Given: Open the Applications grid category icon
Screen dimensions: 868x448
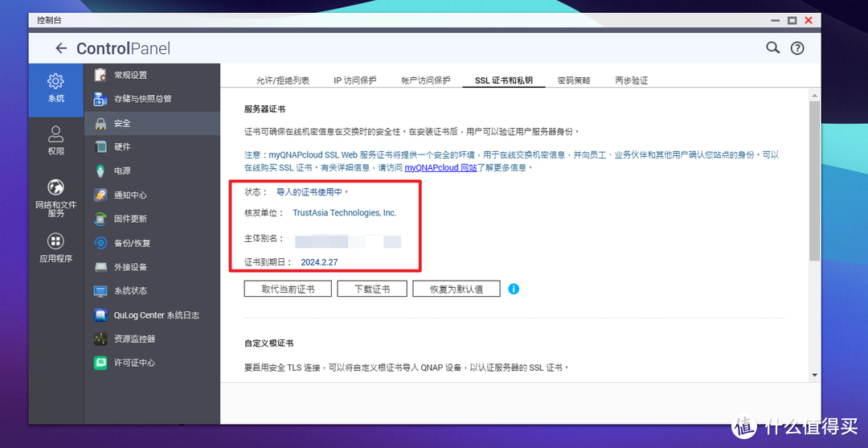Looking at the screenshot, I should pyautogui.click(x=55, y=241).
